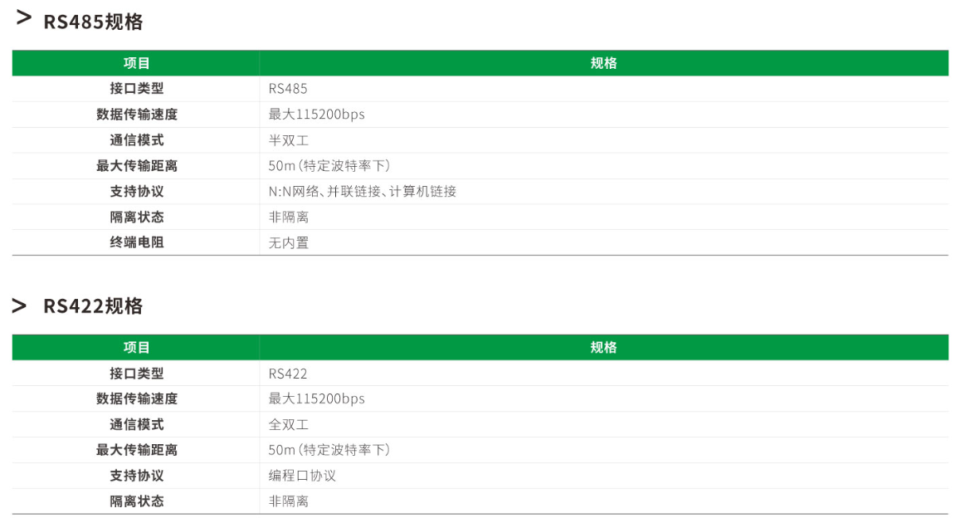
Task: Click the 规格 column header in the RS485 table
Action: pyautogui.click(x=603, y=63)
